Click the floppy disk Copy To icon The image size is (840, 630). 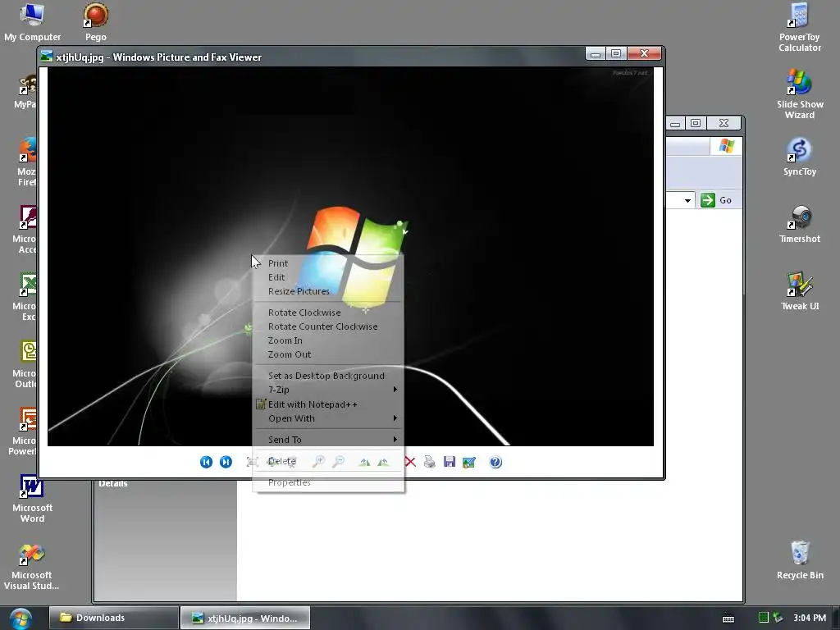450,462
